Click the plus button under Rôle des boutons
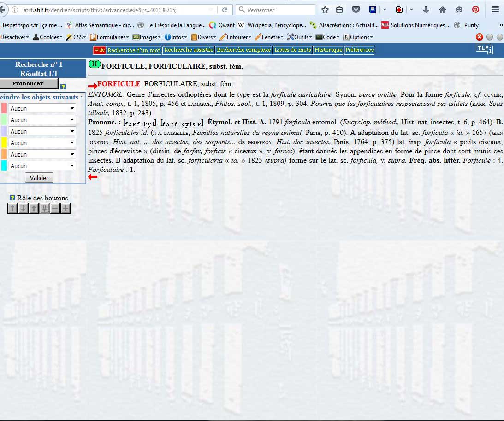This screenshot has height=421, width=504. coord(65,209)
